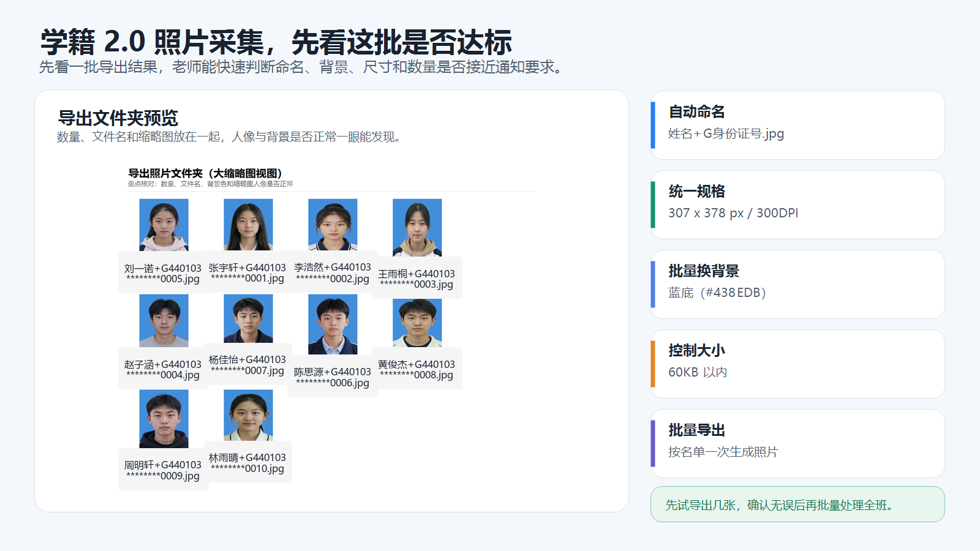Open the 陈思源 photo thumbnail
Image resolution: width=980 pixels, height=551 pixels.
click(x=333, y=324)
